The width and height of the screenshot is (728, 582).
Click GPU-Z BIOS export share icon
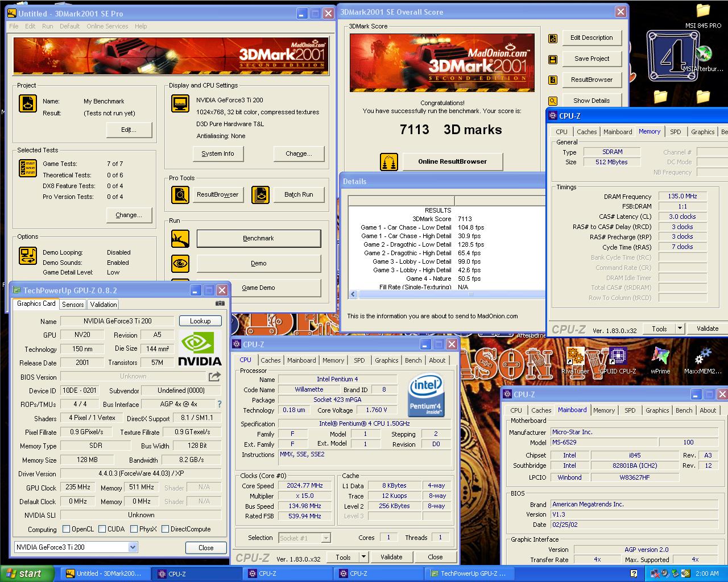(x=214, y=376)
